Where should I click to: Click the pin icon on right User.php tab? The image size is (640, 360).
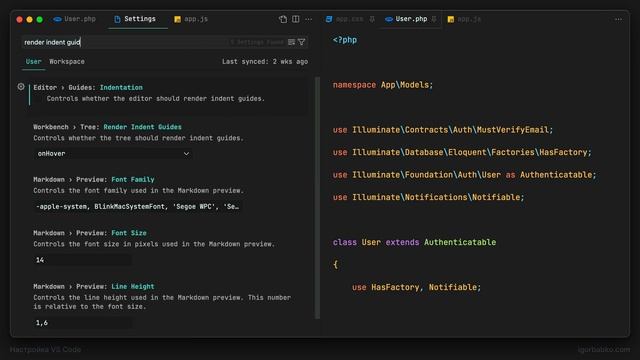coord(434,19)
